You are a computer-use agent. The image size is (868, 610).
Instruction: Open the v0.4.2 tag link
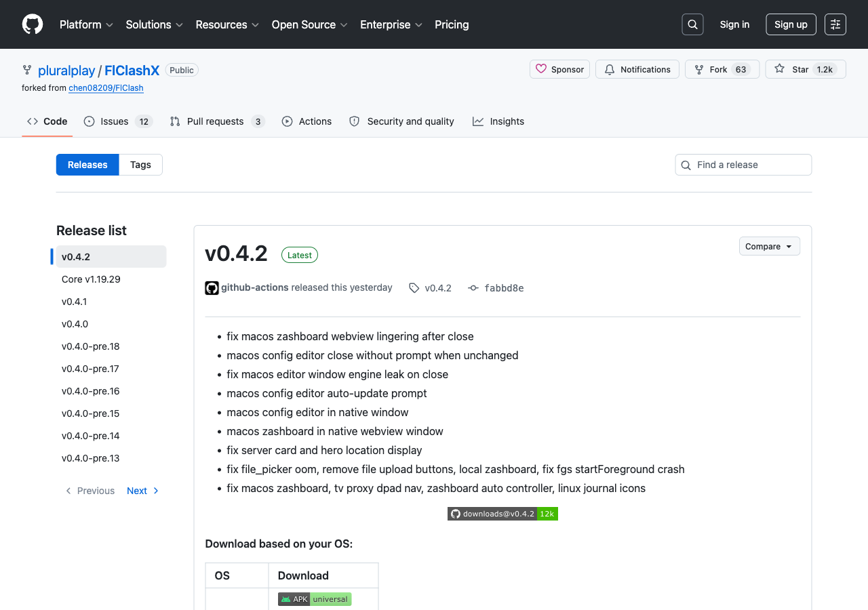[438, 288]
